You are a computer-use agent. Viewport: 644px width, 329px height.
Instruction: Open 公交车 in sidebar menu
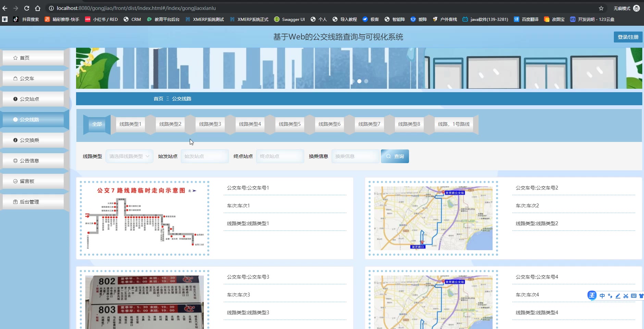click(33, 78)
